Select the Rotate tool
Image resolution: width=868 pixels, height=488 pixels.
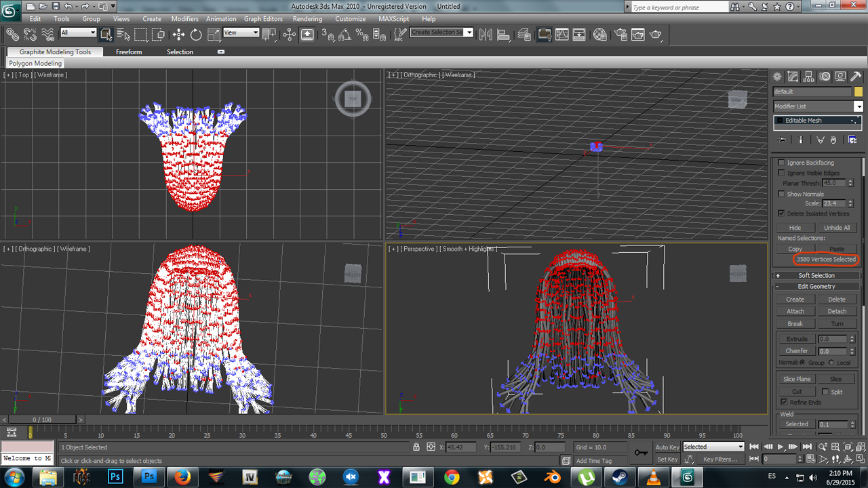coord(196,34)
